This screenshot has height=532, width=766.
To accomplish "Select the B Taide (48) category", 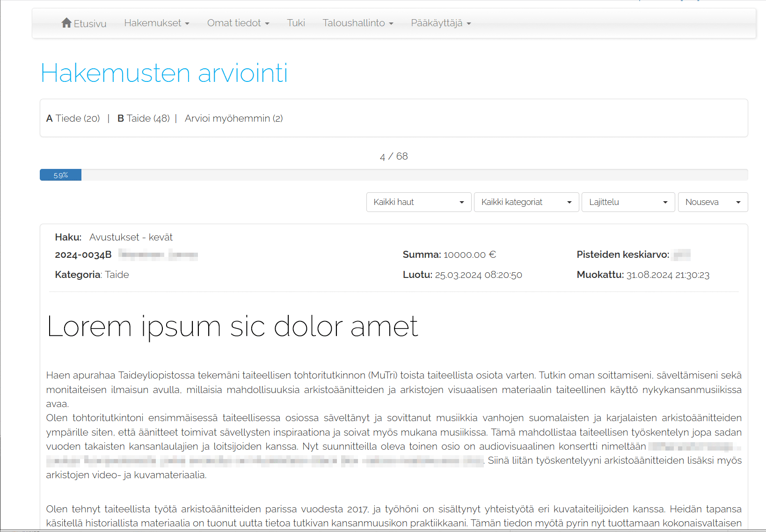I will 143,118.
